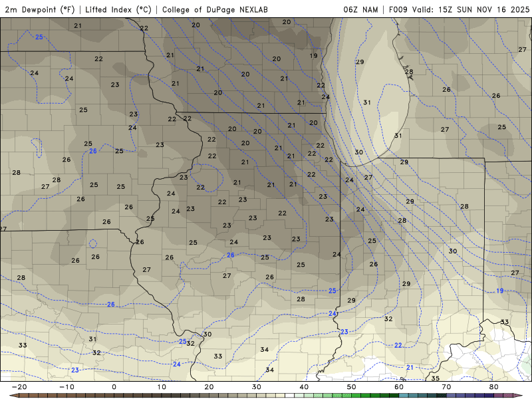This screenshot has height=399, width=532.
Task: Click the colorbar label '70'
Action: coord(446,387)
